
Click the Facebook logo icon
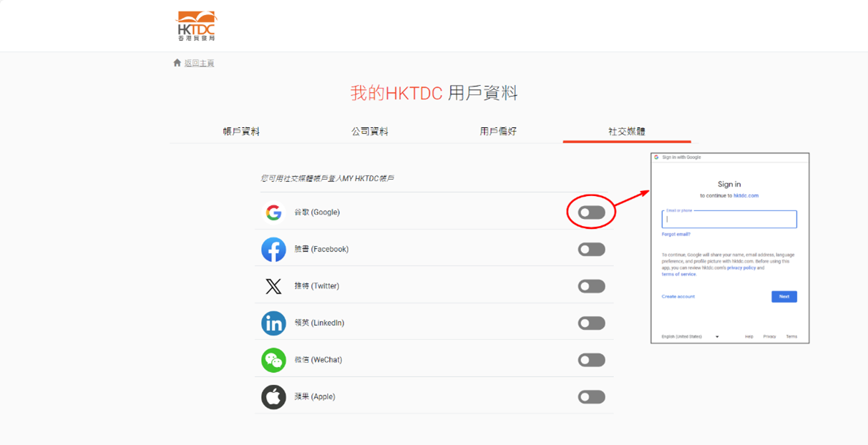pyautogui.click(x=273, y=250)
